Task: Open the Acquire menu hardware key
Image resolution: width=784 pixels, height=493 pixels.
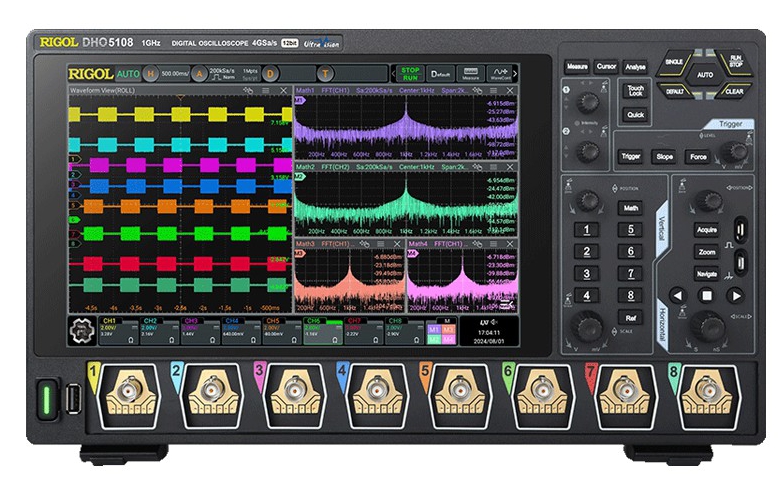Action: [706, 230]
